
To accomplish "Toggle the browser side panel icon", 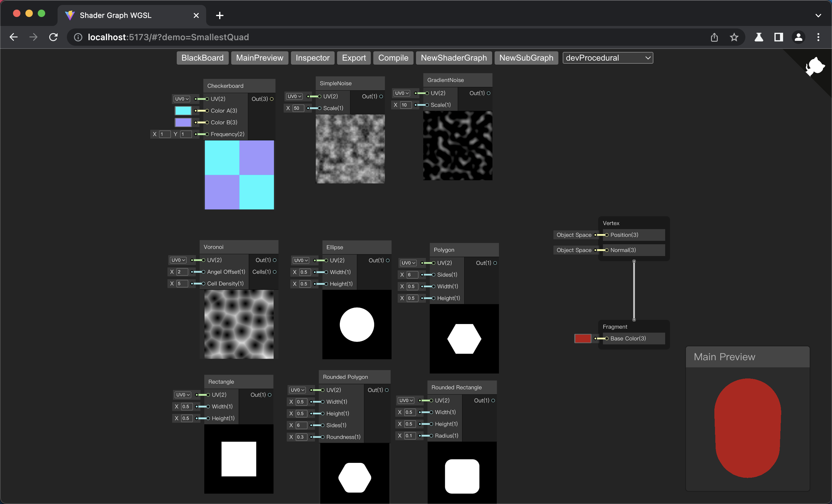I will pos(778,37).
